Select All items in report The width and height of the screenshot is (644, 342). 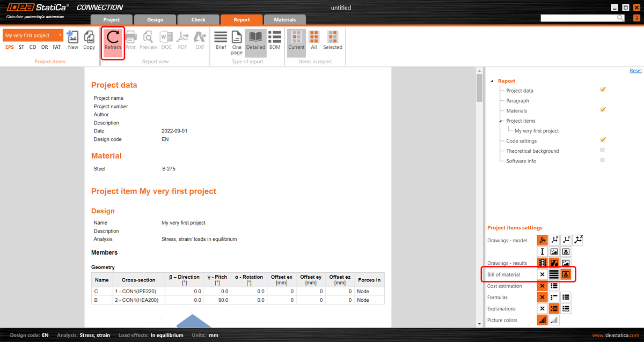click(x=314, y=40)
